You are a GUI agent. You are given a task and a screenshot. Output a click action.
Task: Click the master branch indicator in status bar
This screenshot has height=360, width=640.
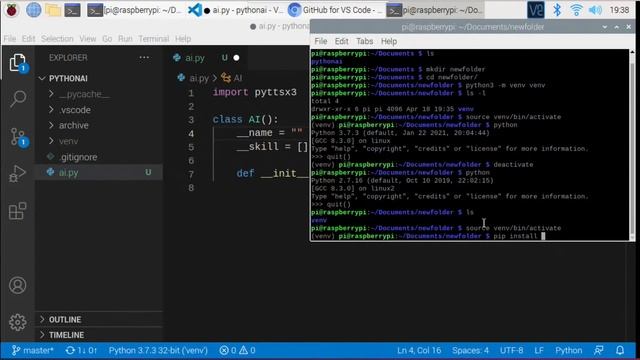coord(33,350)
